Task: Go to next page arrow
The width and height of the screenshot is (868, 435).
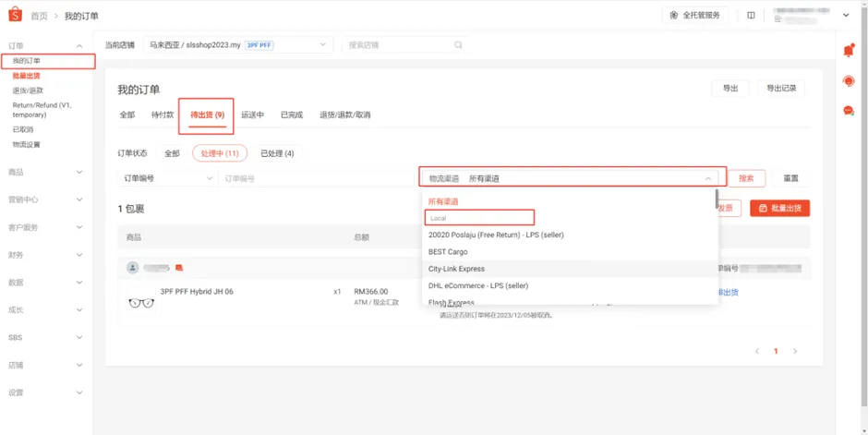Action: click(795, 351)
